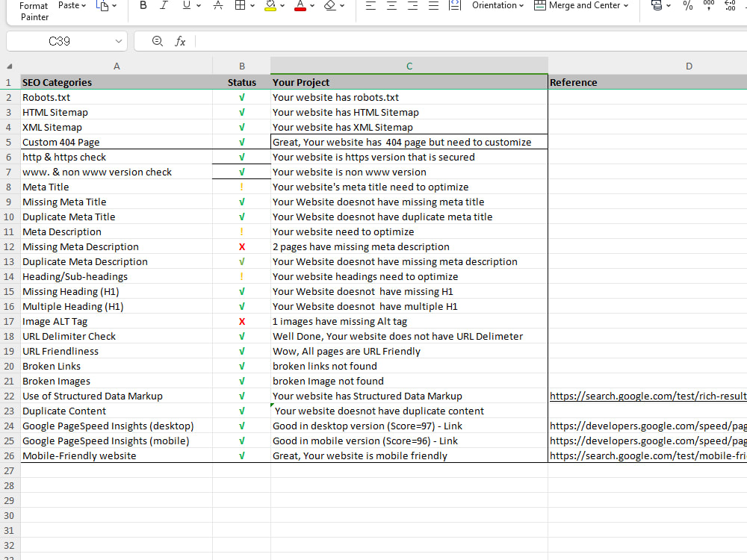Select column C header
The image size is (747, 560).
pyautogui.click(x=409, y=66)
